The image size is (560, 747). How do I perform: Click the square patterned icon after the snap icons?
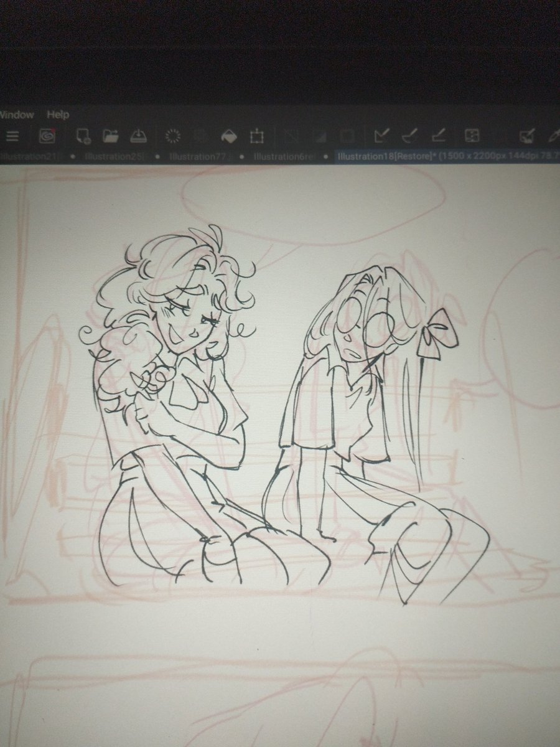471,134
